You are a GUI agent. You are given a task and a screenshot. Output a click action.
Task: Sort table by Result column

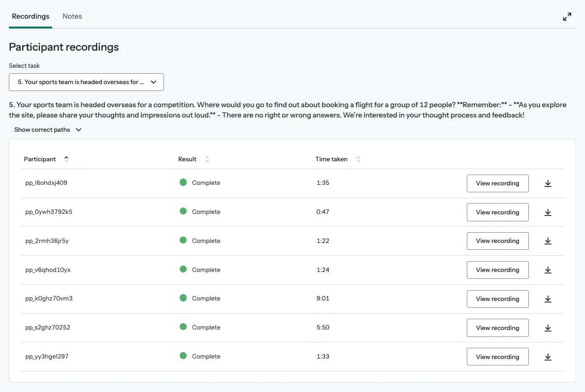207,159
